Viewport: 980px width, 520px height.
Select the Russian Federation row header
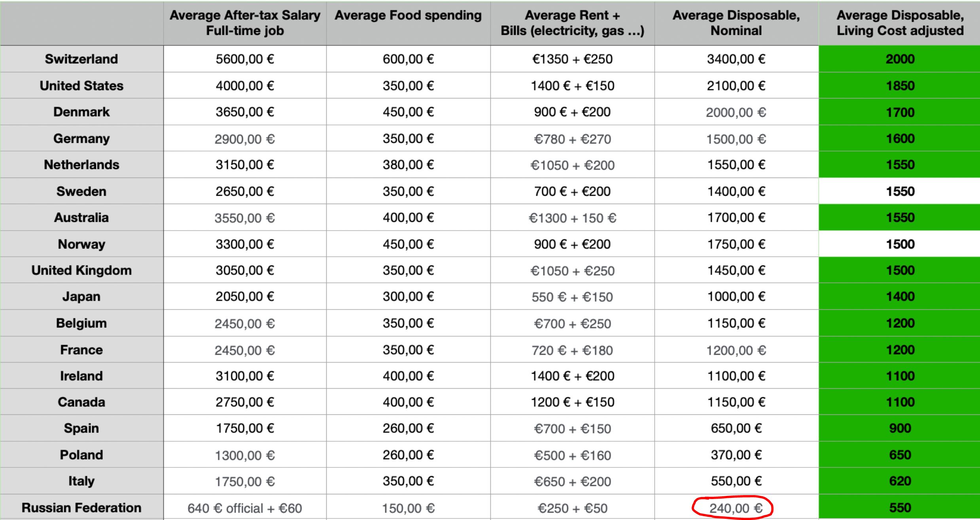81,507
